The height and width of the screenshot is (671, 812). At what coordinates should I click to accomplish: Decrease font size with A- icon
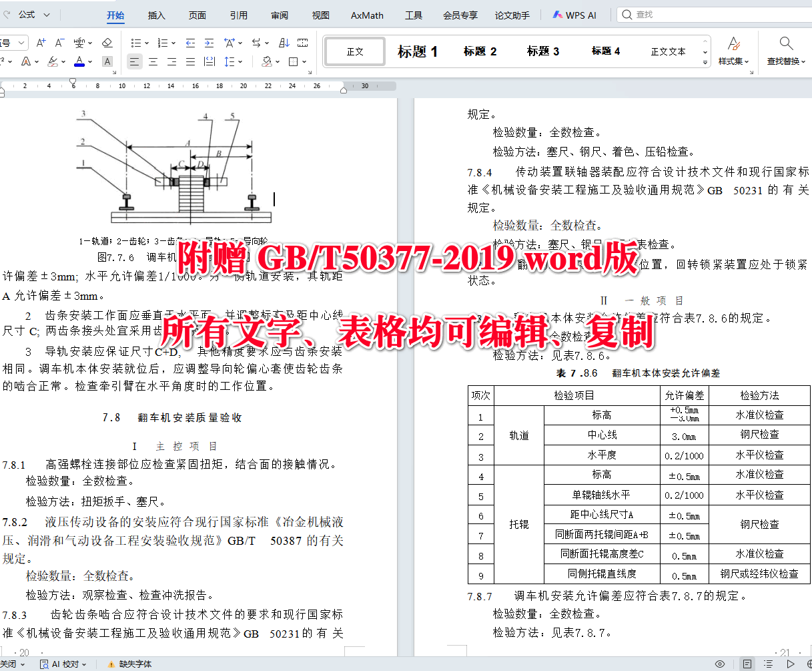[59, 43]
